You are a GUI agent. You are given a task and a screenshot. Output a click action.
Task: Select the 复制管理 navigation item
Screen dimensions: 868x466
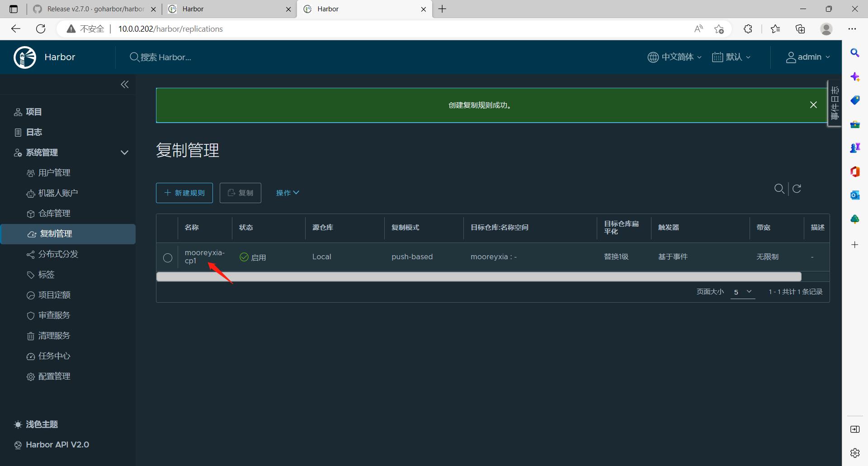tap(68, 234)
